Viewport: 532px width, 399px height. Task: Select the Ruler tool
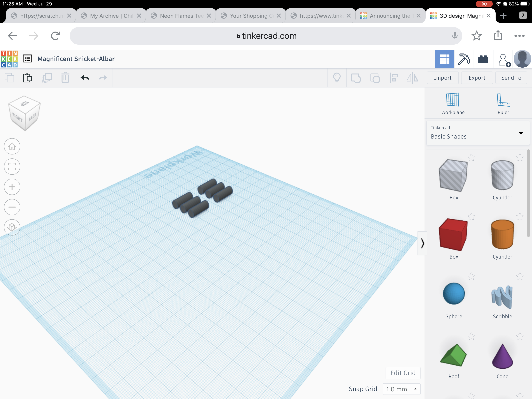point(503,104)
